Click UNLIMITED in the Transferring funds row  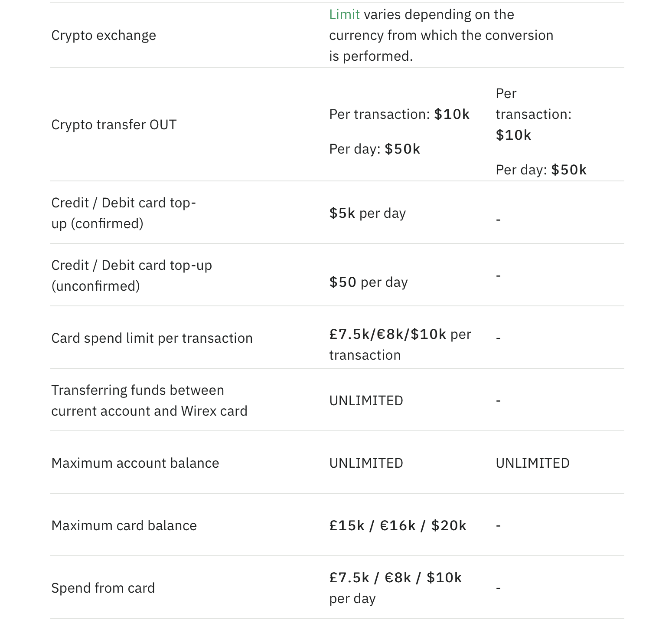click(366, 401)
